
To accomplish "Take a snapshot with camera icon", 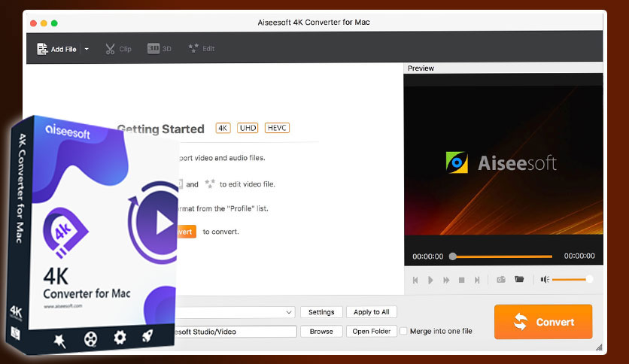I will (501, 280).
